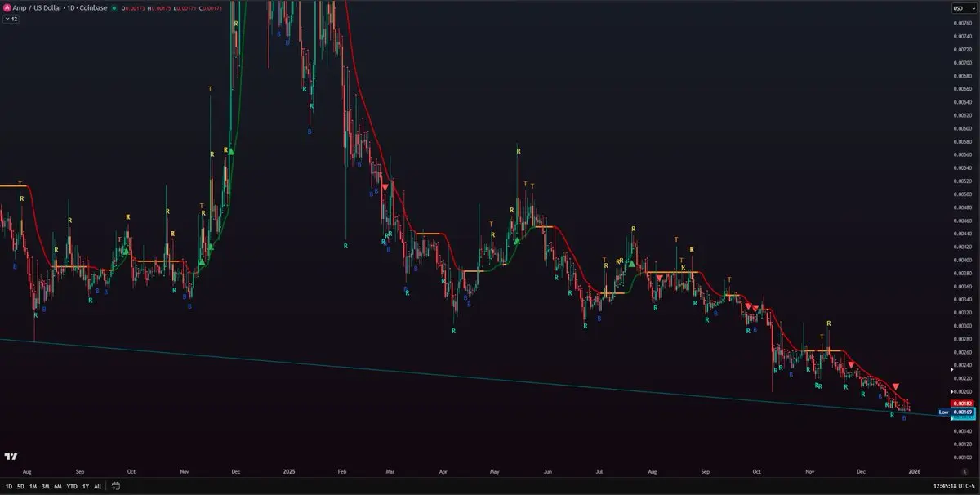This screenshot has width=980, height=495.
Task: Select the 3M time range
Action: pyautogui.click(x=45, y=486)
